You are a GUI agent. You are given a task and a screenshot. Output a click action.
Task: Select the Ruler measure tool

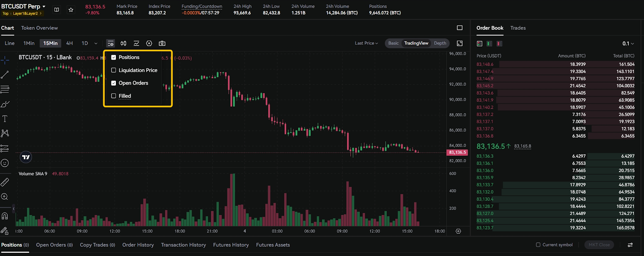(5, 182)
